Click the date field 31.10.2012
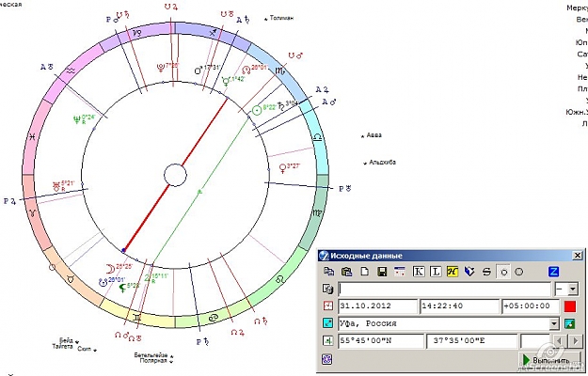 [x=377, y=305]
